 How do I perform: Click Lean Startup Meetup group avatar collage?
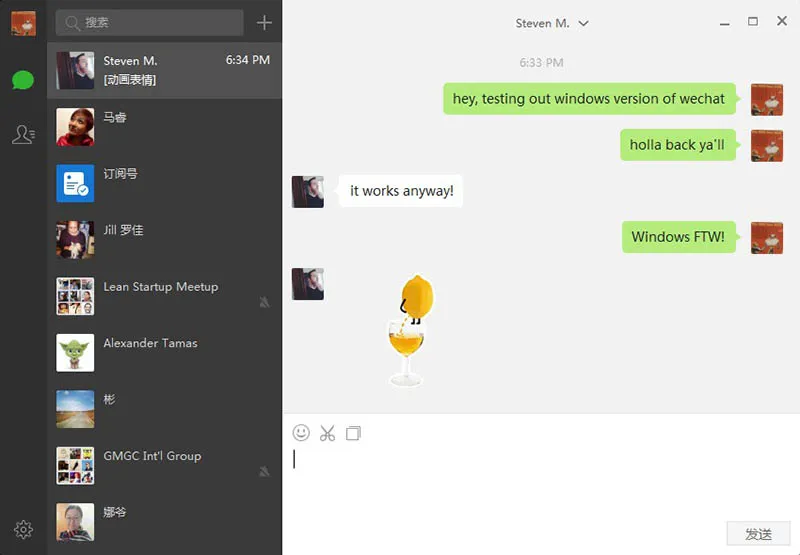click(x=75, y=296)
